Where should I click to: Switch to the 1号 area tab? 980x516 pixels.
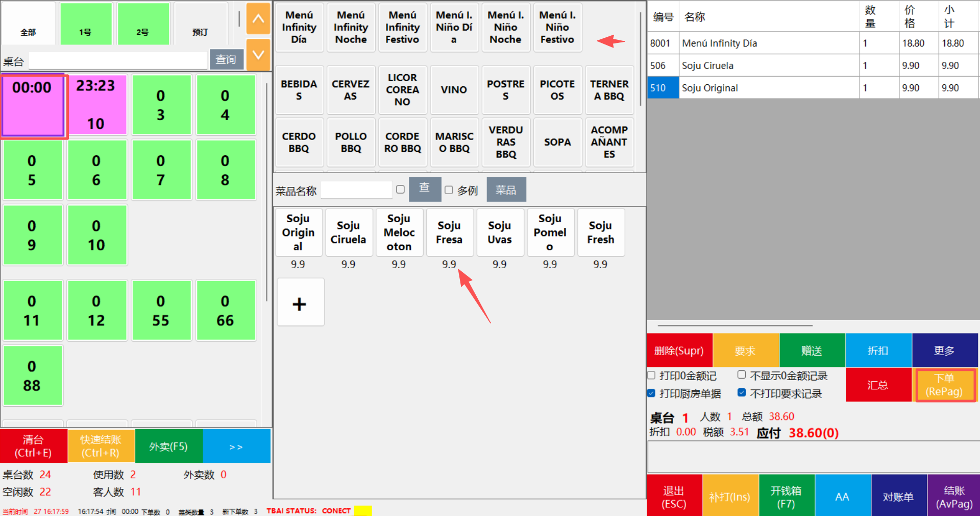(86, 24)
